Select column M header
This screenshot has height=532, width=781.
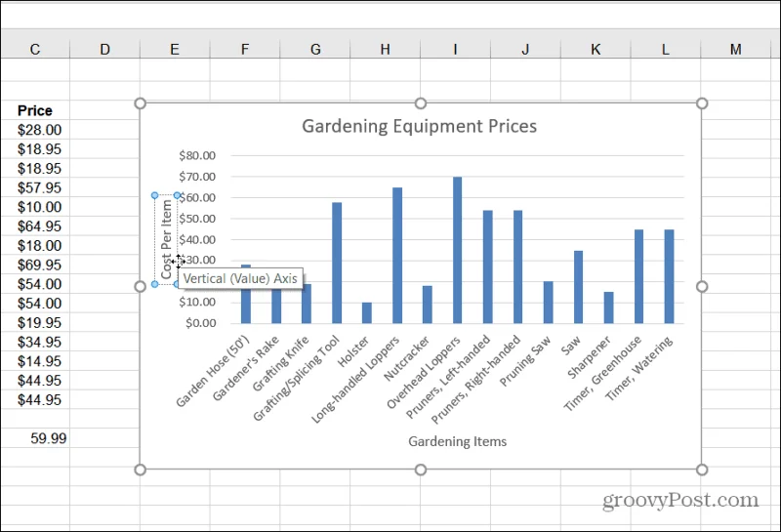(x=736, y=49)
